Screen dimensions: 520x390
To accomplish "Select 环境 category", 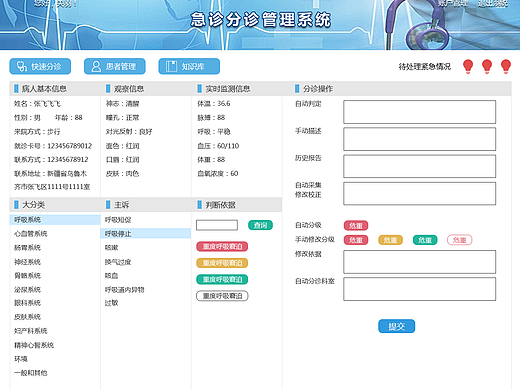I will pos(21,359).
